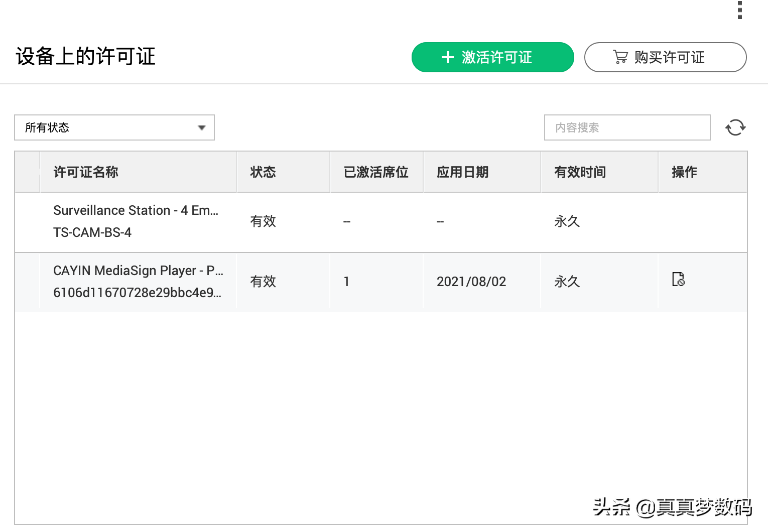Click the 有效时间 column header
Viewport: 768px width, 532px height.
(580, 172)
